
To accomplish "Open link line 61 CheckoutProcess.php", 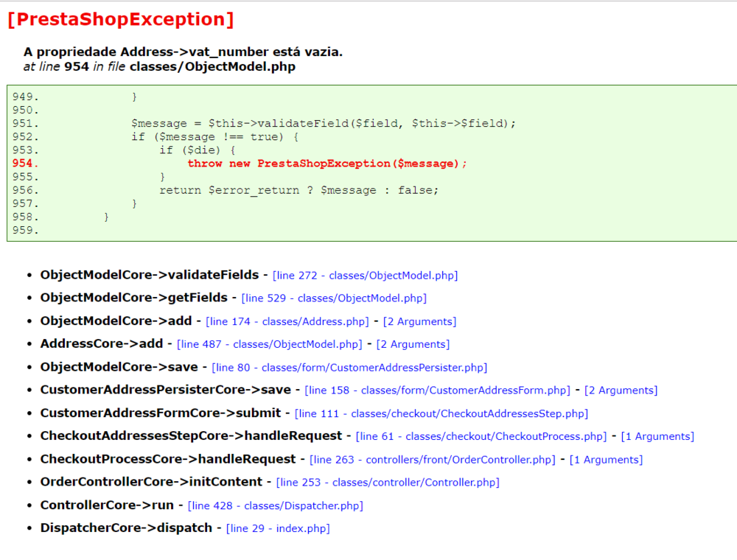I will (481, 436).
